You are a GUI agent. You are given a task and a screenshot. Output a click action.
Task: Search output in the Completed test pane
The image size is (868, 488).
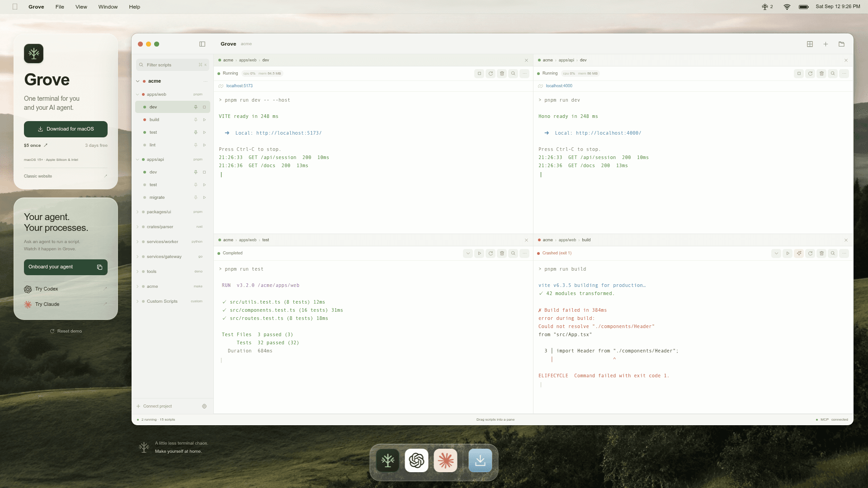pos(513,253)
